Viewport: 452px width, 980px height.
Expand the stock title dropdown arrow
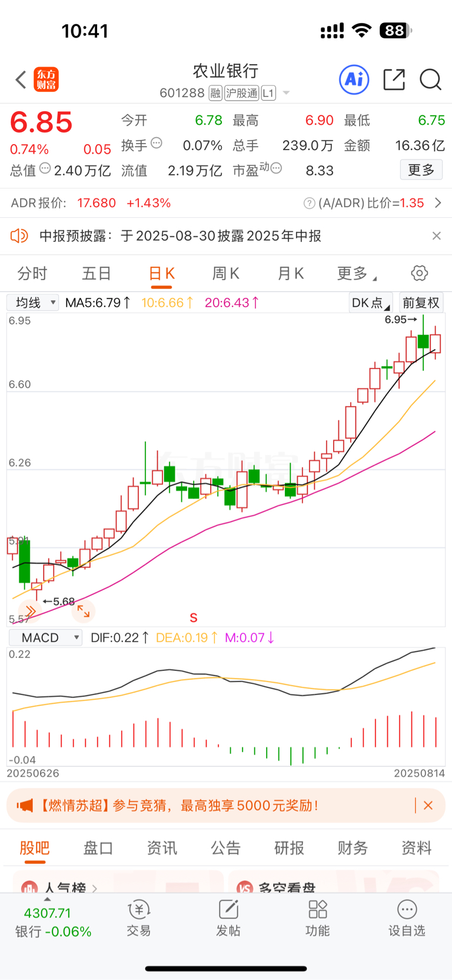pyautogui.click(x=286, y=93)
